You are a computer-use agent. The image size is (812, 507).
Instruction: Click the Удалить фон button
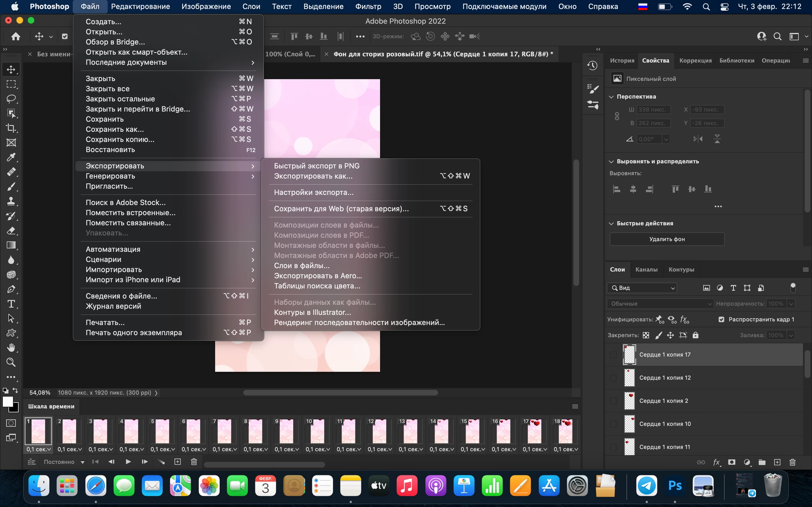pos(667,239)
